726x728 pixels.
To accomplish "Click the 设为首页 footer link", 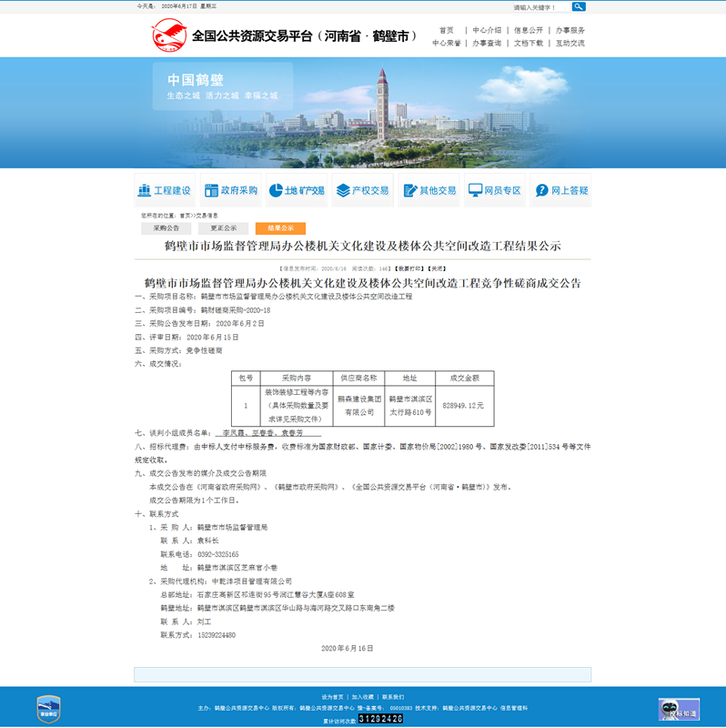I will (332, 697).
